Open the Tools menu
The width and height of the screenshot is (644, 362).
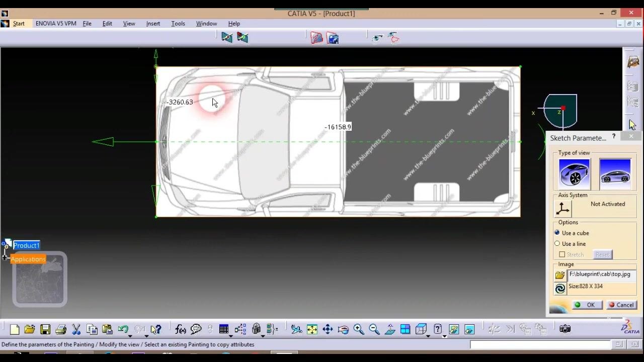[x=178, y=24]
